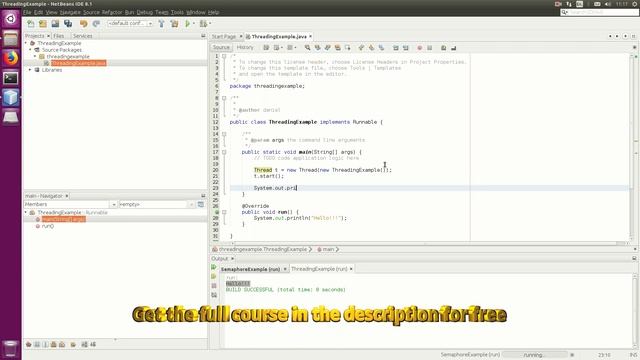This screenshot has width=640, height=360.
Task: Collapse ThreadingExample class in Navigator
Action: (26, 212)
